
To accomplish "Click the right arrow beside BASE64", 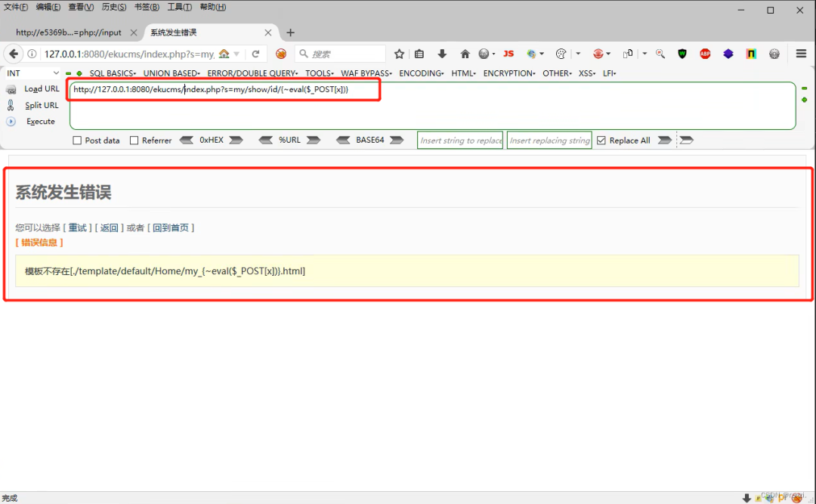I will 397,140.
